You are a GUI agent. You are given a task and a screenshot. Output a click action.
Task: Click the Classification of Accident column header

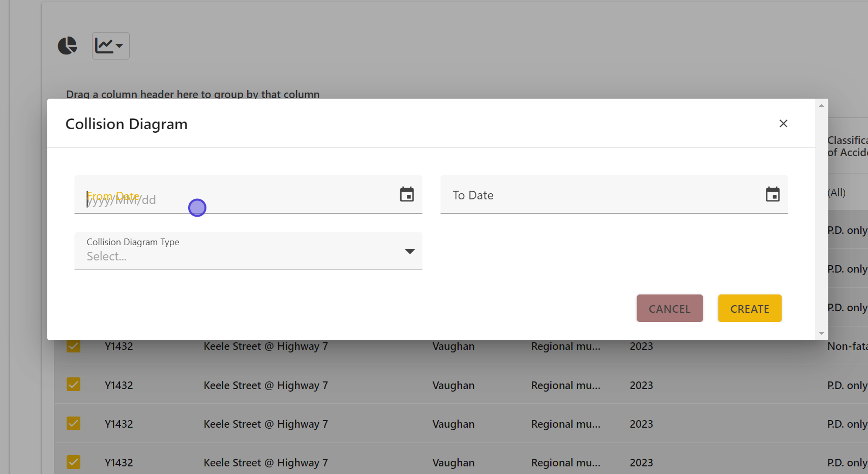click(x=847, y=146)
